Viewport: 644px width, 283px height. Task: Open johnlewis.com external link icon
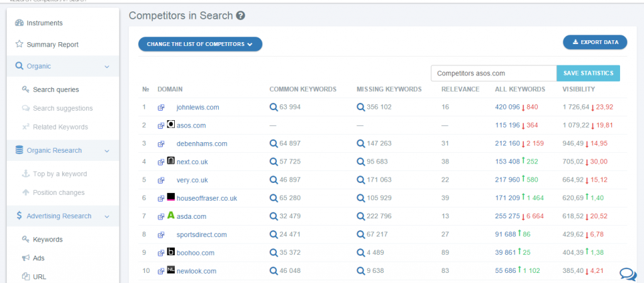[161, 108]
